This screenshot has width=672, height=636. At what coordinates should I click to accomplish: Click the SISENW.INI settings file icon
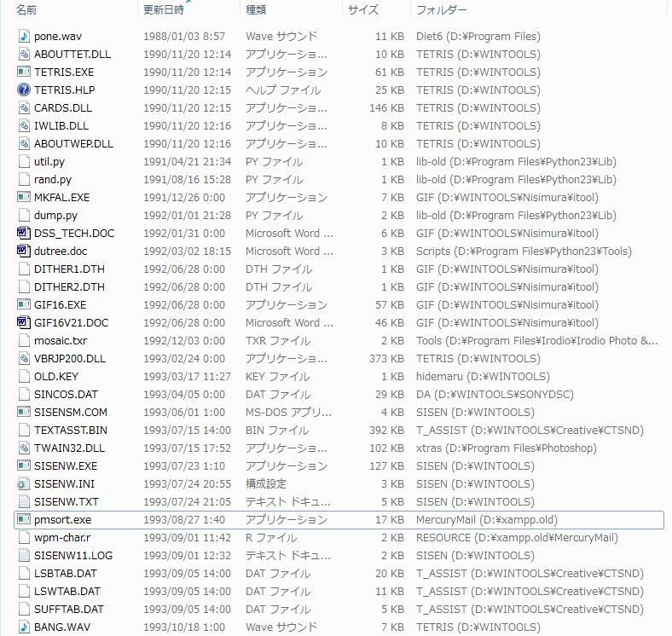pos(24,484)
